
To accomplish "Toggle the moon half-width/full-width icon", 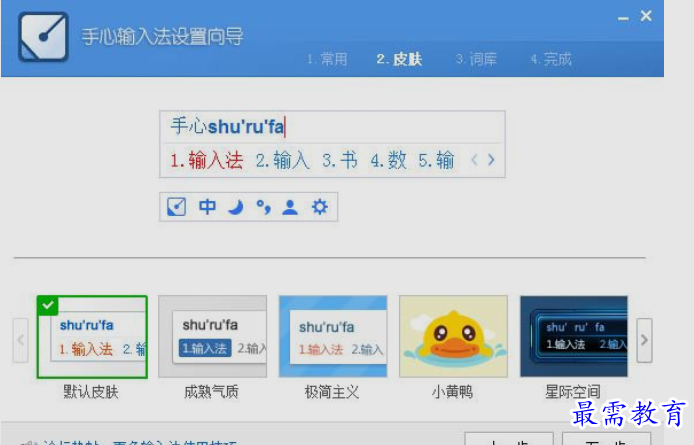I will (x=235, y=207).
